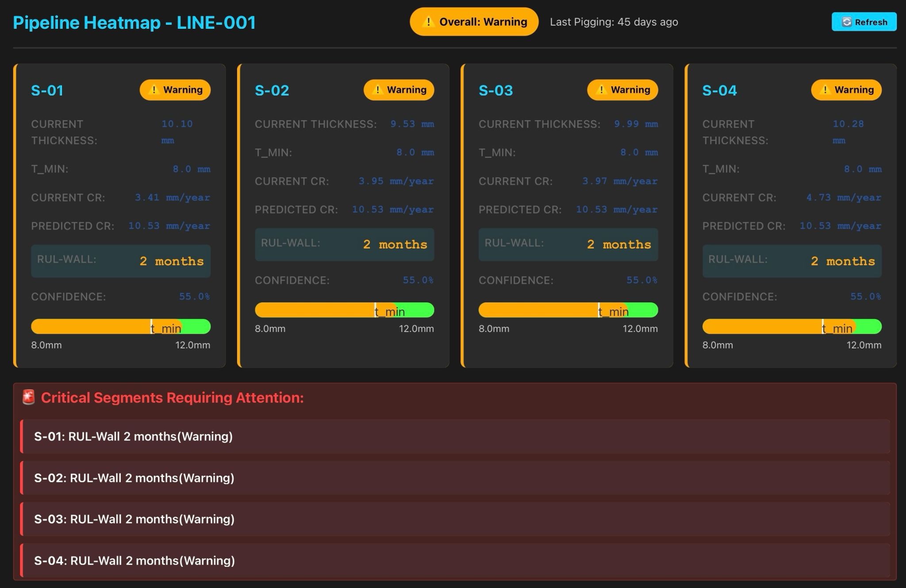Click the exclamation icon in the Overall badge

pyautogui.click(x=428, y=22)
